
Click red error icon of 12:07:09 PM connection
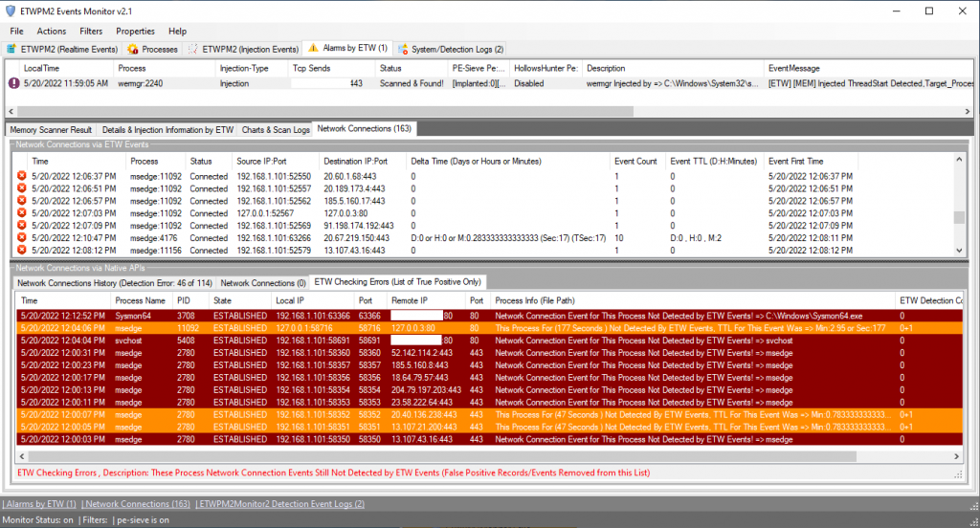point(21,226)
